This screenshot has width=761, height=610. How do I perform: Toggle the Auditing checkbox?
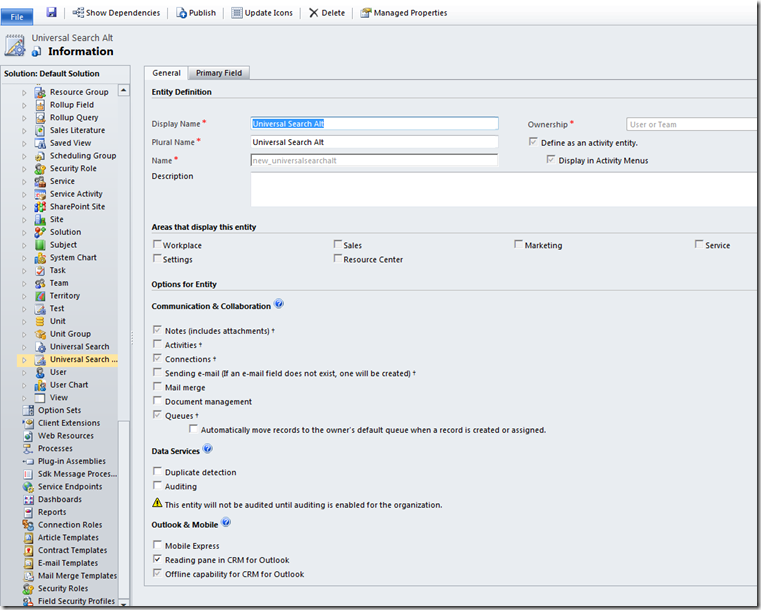(157, 485)
